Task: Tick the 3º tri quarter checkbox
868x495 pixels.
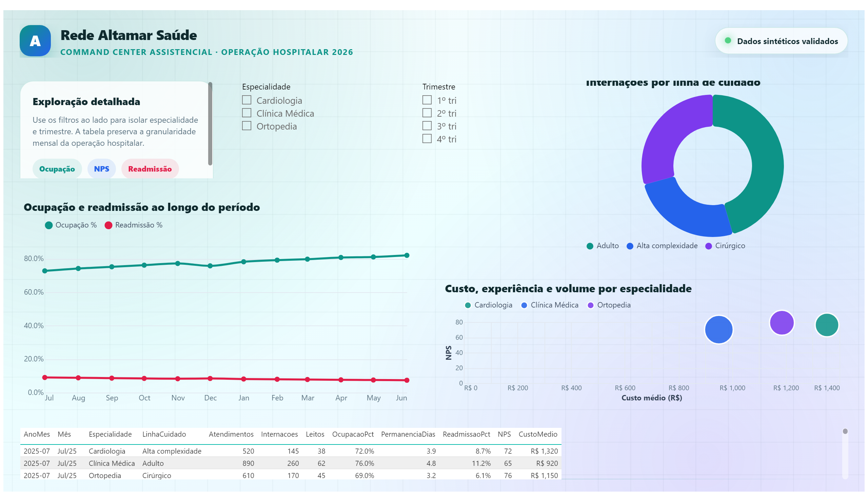Action: tap(427, 126)
